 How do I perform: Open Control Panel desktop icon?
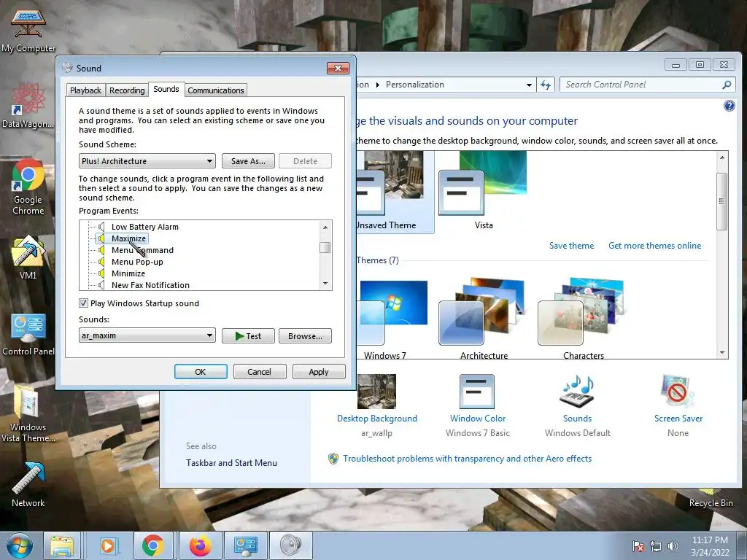pos(28,334)
